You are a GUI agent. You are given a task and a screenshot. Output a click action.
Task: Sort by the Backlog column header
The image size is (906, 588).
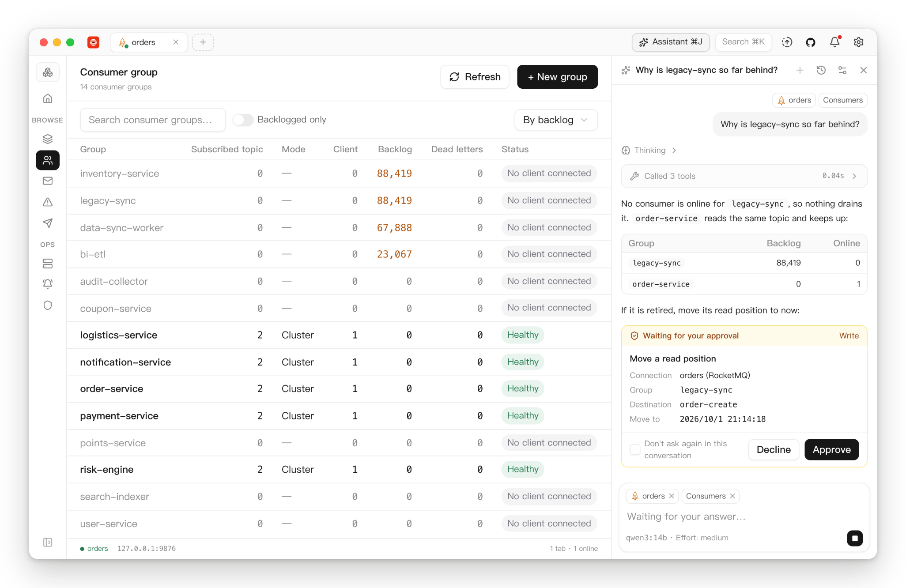click(395, 150)
